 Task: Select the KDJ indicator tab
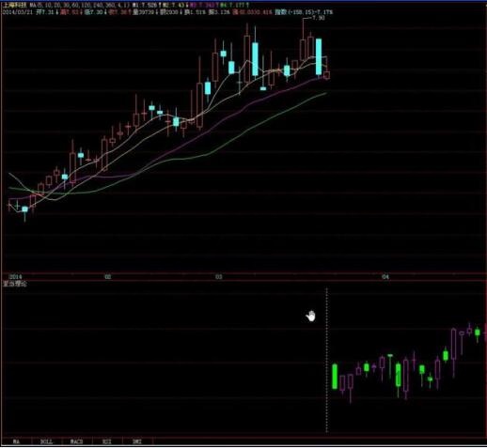(107, 441)
